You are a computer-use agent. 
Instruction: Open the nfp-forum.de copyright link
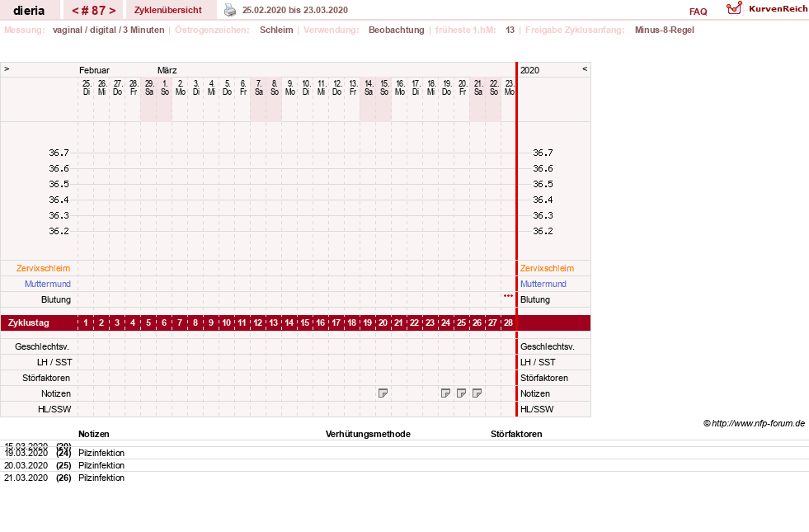[x=754, y=423]
